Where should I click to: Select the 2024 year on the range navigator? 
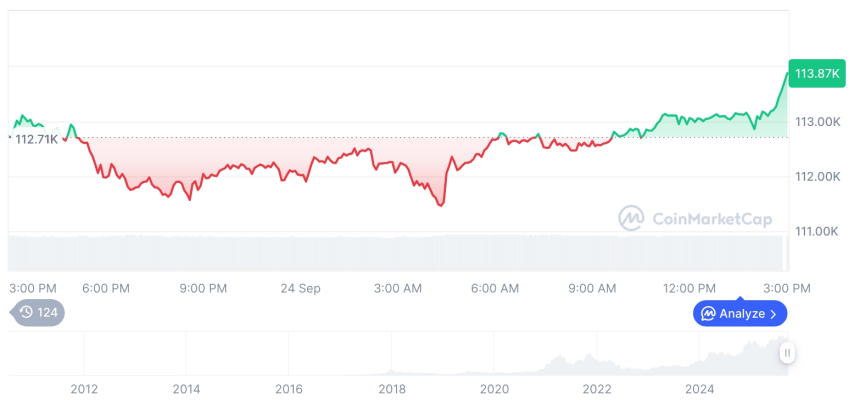(699, 388)
